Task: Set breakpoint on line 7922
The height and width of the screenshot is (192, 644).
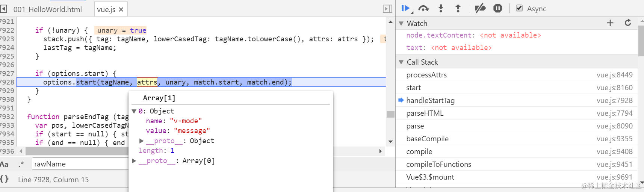Action: coord(7,30)
